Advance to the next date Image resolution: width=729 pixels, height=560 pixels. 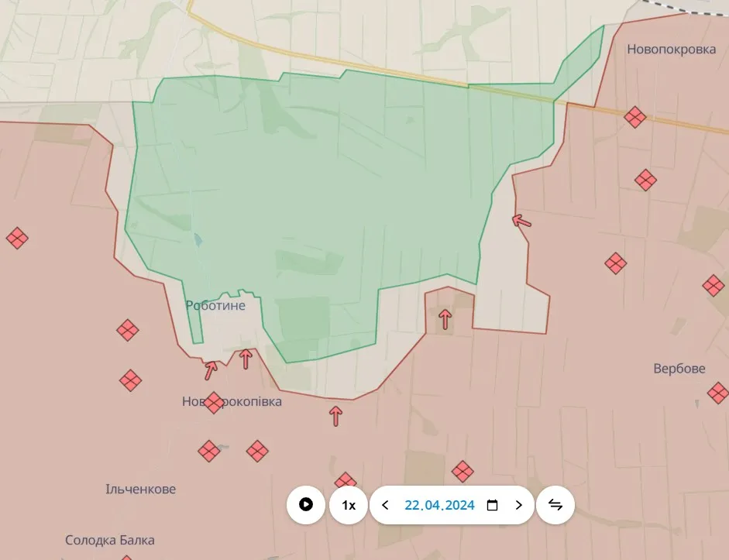[518, 505]
